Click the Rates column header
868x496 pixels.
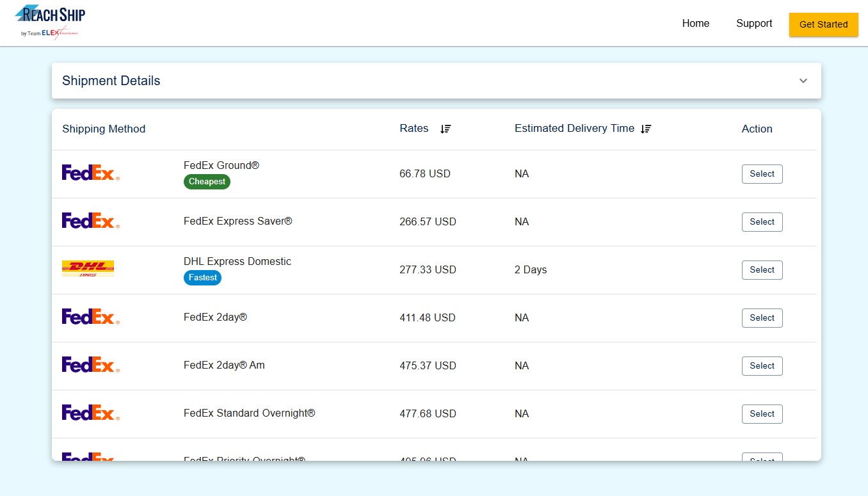tap(414, 129)
